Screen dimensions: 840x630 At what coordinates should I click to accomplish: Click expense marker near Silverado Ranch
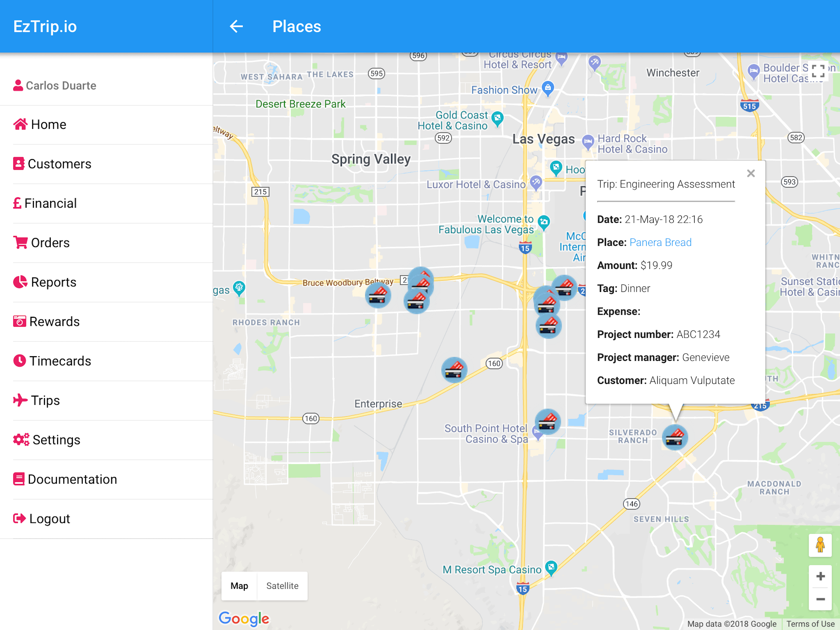pyautogui.click(x=675, y=437)
